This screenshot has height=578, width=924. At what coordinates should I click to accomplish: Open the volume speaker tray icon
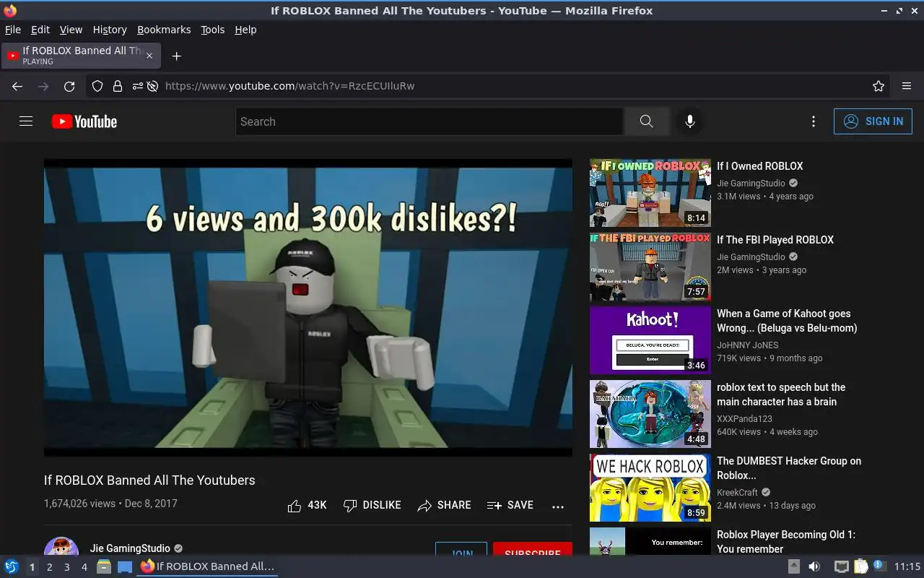(814, 566)
